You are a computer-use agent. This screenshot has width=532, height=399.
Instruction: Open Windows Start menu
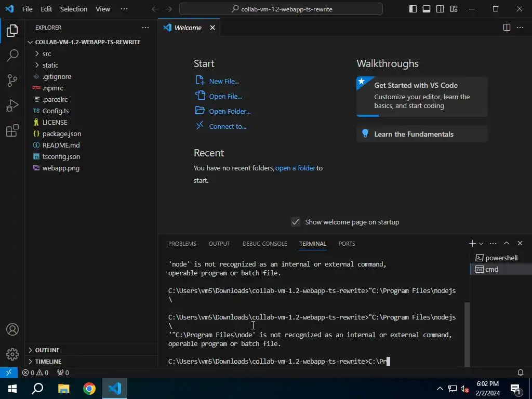[x=12, y=389]
